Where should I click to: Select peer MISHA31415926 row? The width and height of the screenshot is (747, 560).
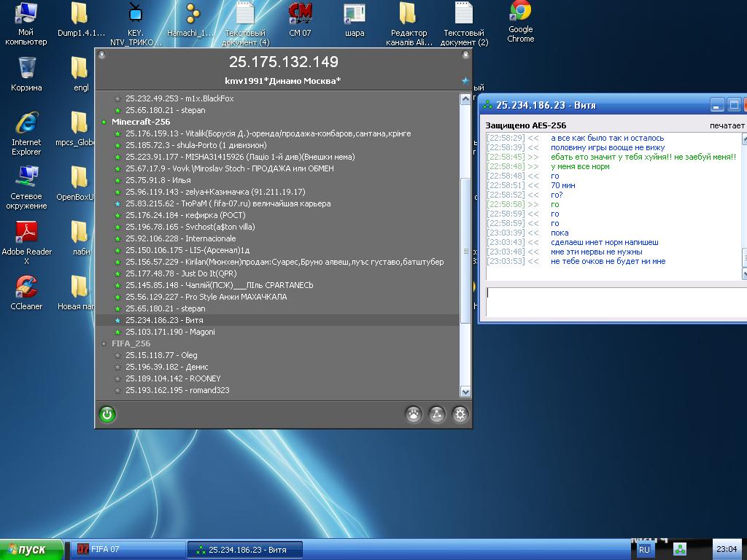pyautogui.click(x=240, y=157)
